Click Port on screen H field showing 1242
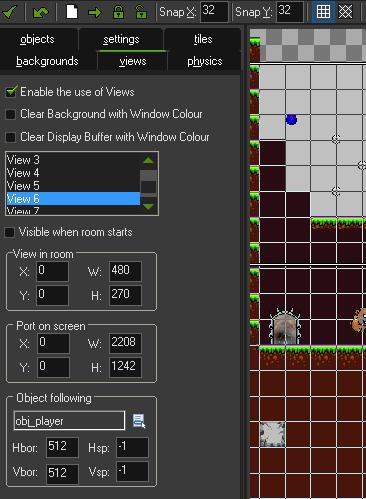The image size is (366, 499). [x=125, y=367]
